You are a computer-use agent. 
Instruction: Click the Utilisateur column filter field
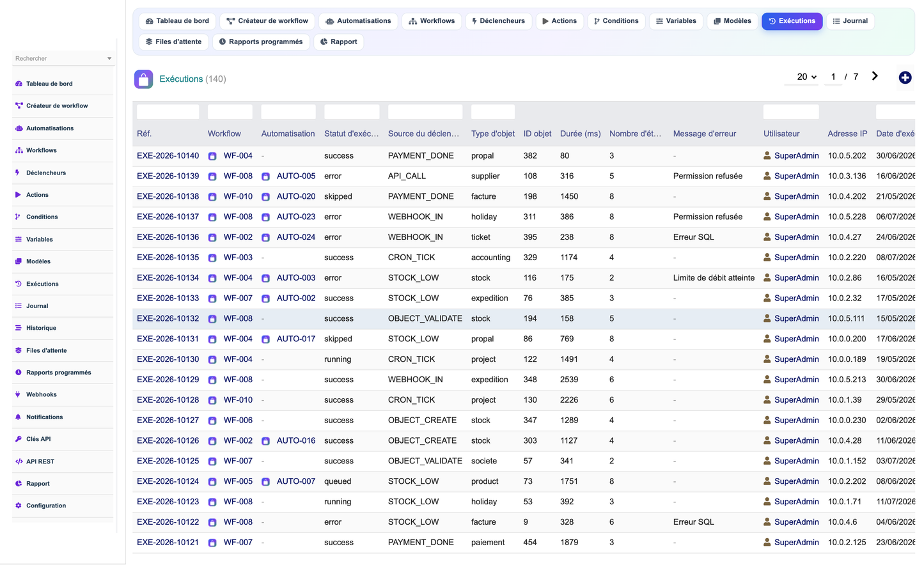791,112
